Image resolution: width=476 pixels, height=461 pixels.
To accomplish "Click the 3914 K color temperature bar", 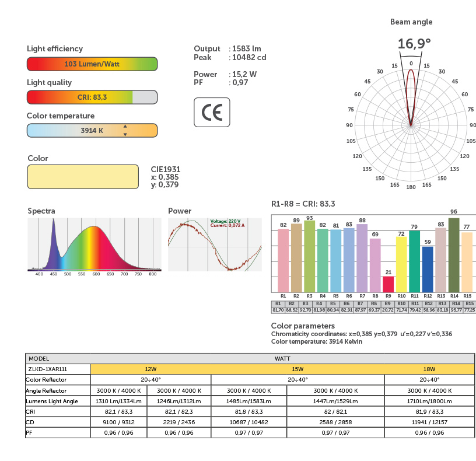I will point(92,131).
